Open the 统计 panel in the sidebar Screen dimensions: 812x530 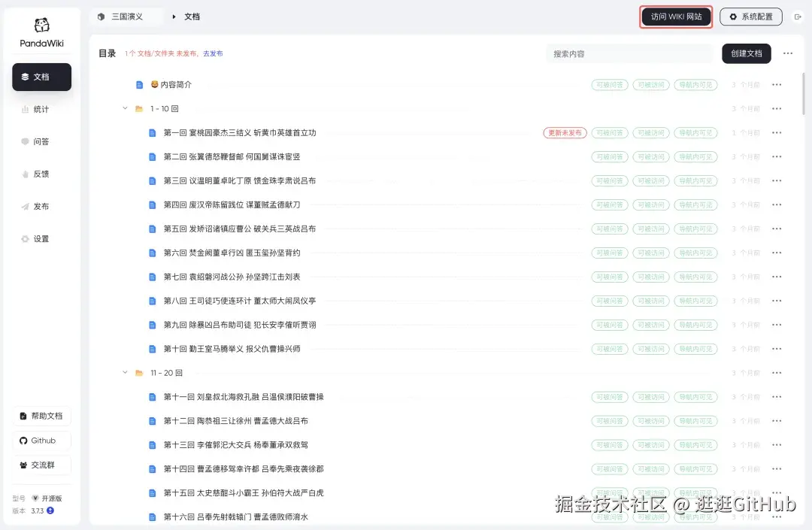(41, 108)
